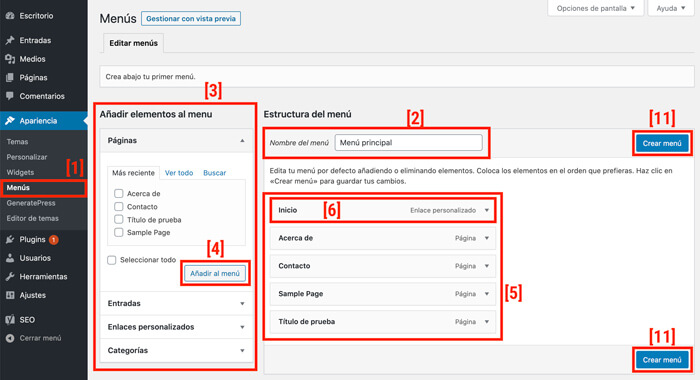Click the Añadir elementos al menu heading
This screenshot has width=700, height=380.
click(156, 114)
